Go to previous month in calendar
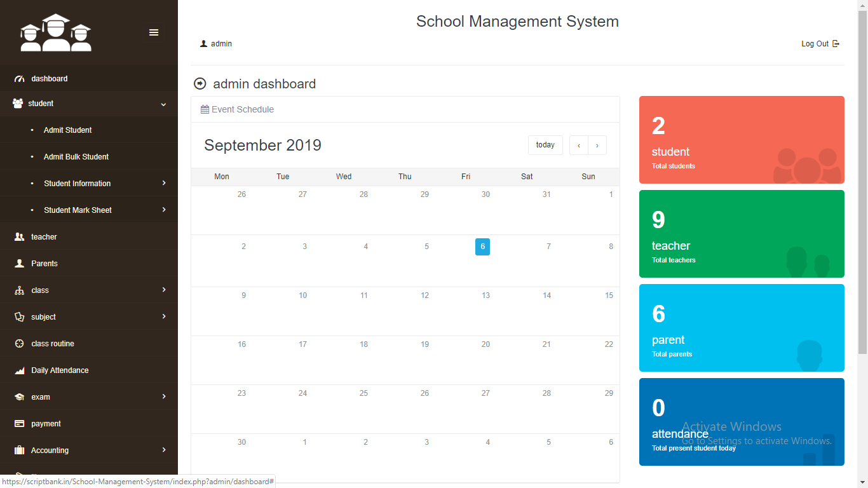Screen dimensions: 868x488 578,146
